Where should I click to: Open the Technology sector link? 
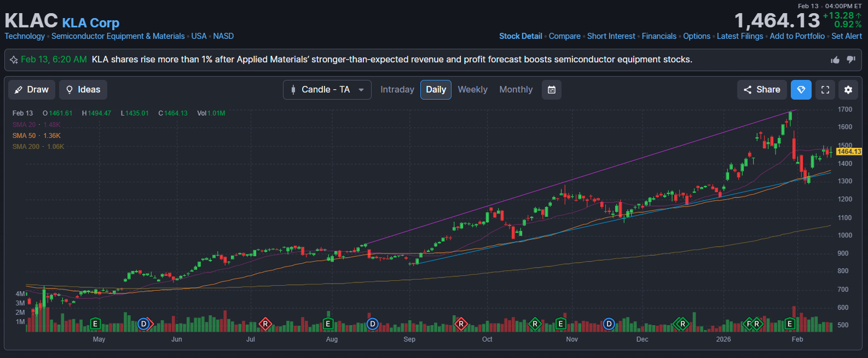pos(25,36)
